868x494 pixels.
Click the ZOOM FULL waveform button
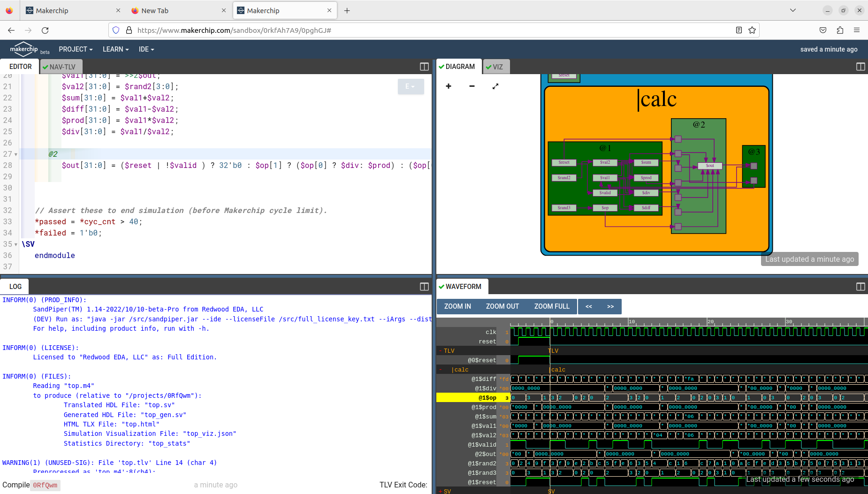(x=552, y=306)
